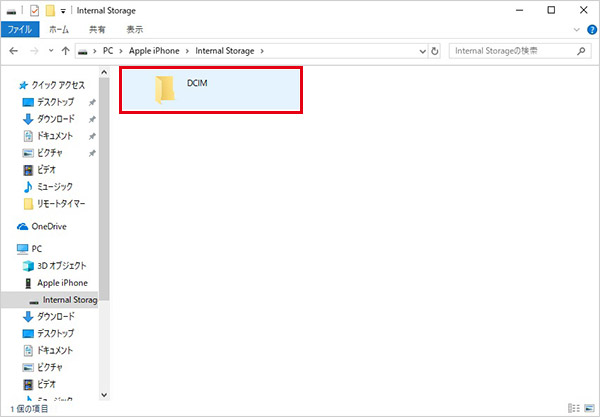
Task: Switch to large icons view via status bar
Action: [589, 408]
